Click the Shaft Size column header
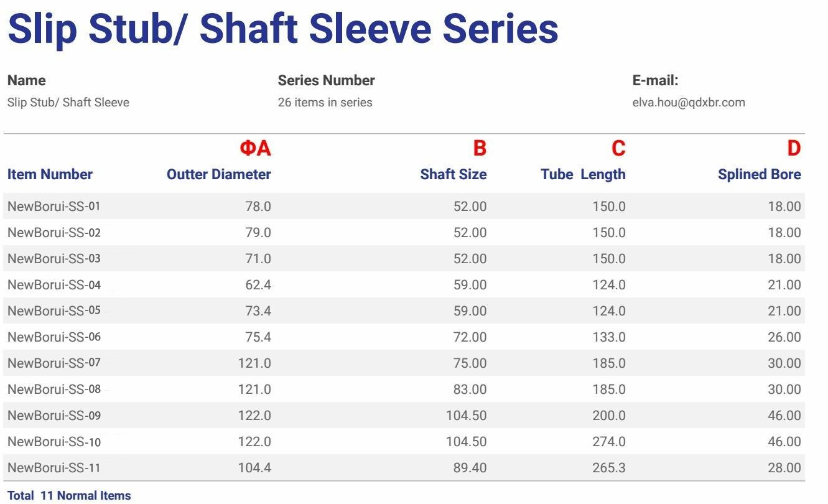This screenshot has height=504, width=828. tap(454, 174)
